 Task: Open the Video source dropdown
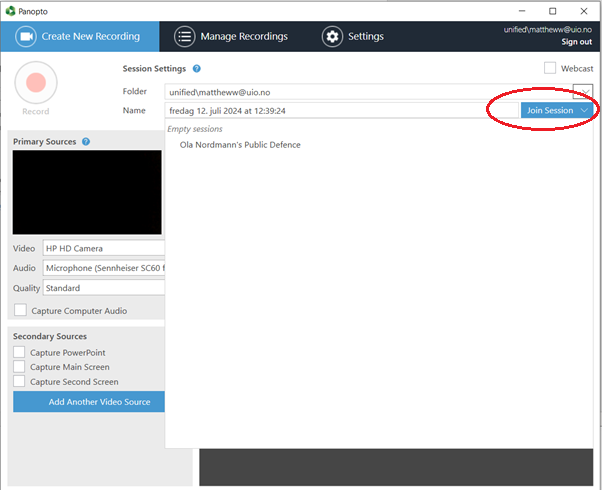tap(104, 248)
